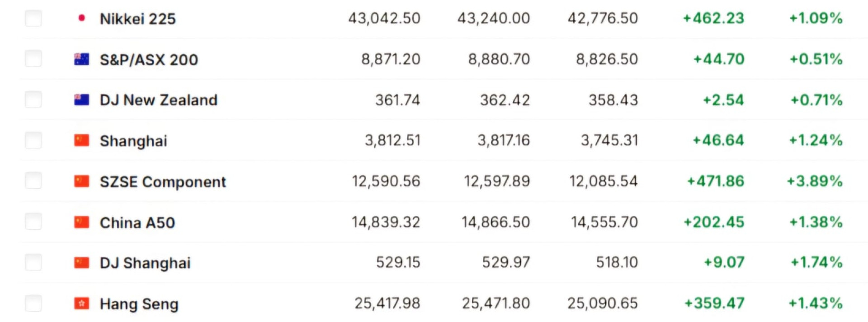Screen dimensions: 868x322
Task: Click the Australia flag next to S&P/ASX 200
Action: point(81,59)
